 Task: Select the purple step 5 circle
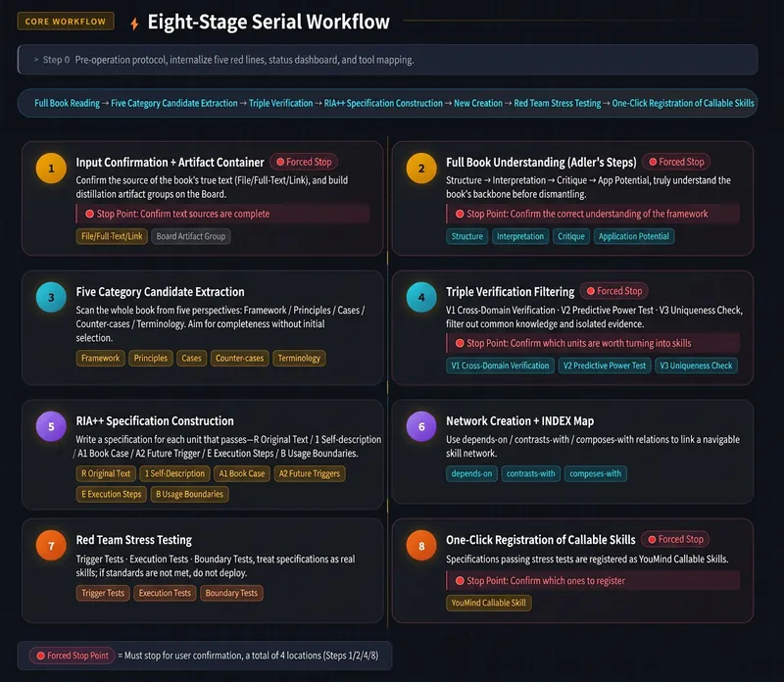point(51,426)
